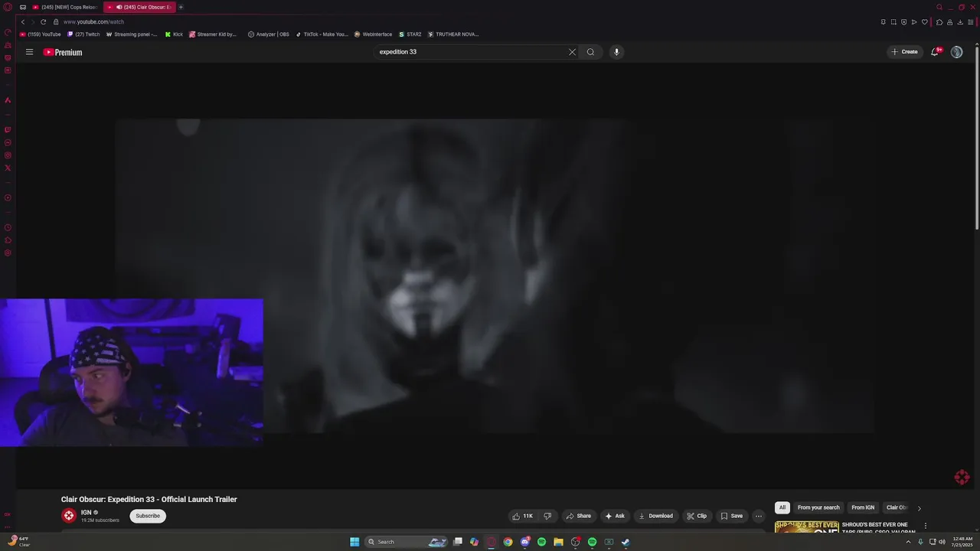Open a new browser tab
This screenshot has height=551, width=980.
point(181,7)
